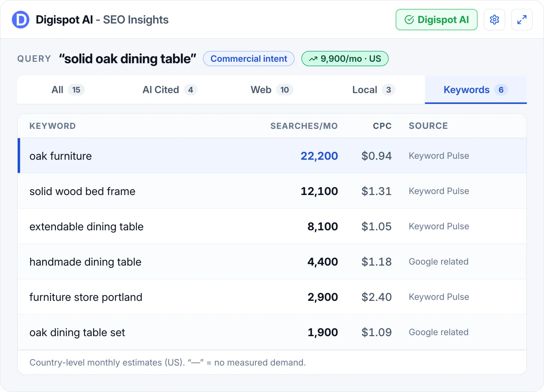This screenshot has width=544, height=392.
Task: Click the green Digispot AI button
Action: (x=437, y=20)
